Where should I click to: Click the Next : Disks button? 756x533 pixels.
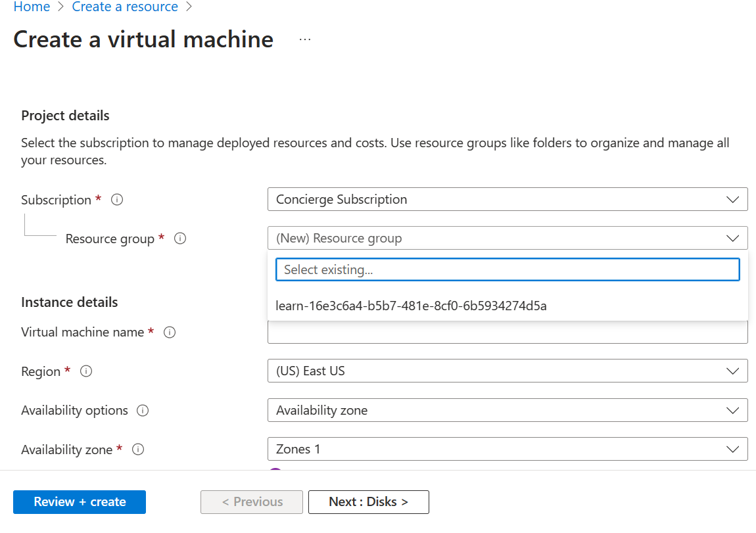(x=368, y=502)
